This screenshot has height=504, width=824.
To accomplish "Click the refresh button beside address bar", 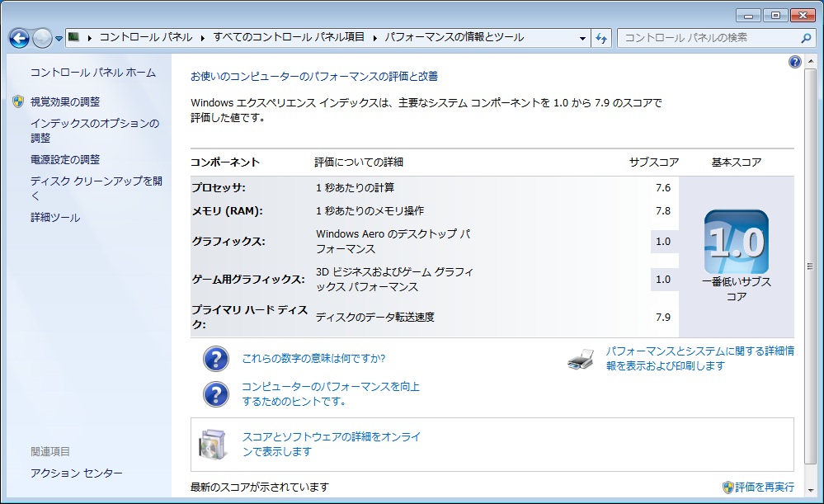I will pos(601,38).
